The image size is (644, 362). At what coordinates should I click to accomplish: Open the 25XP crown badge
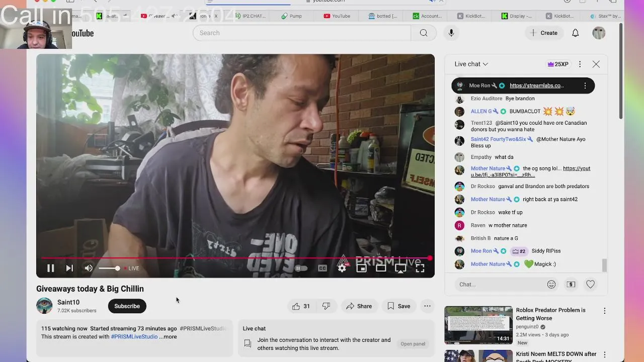point(558,64)
